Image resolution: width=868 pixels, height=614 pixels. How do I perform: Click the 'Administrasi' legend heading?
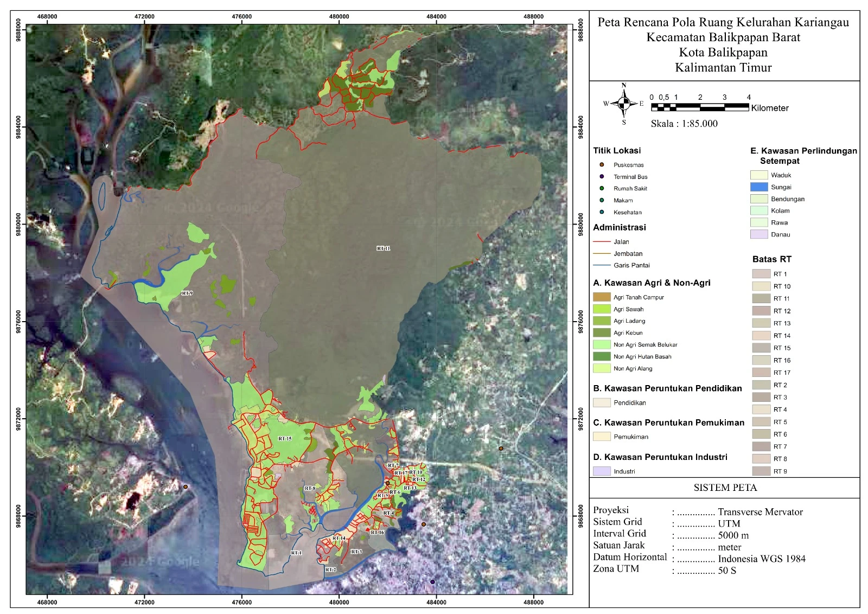pyautogui.click(x=620, y=228)
